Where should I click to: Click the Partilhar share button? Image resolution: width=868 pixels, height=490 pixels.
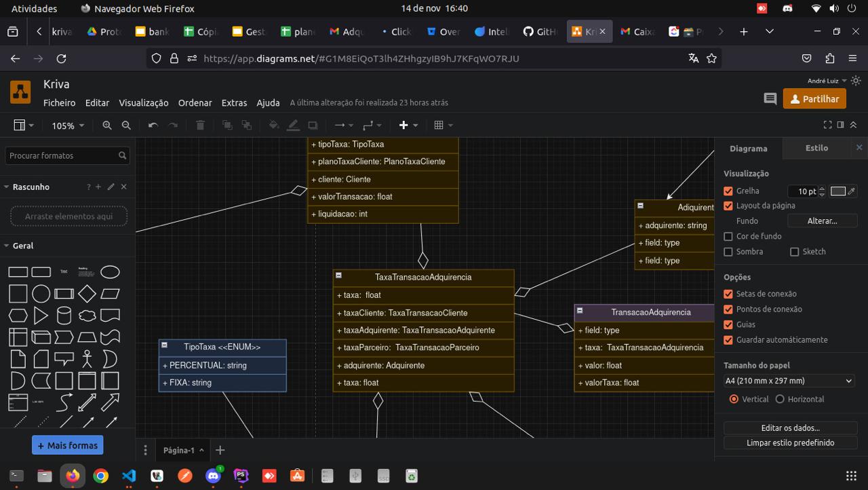pos(814,99)
